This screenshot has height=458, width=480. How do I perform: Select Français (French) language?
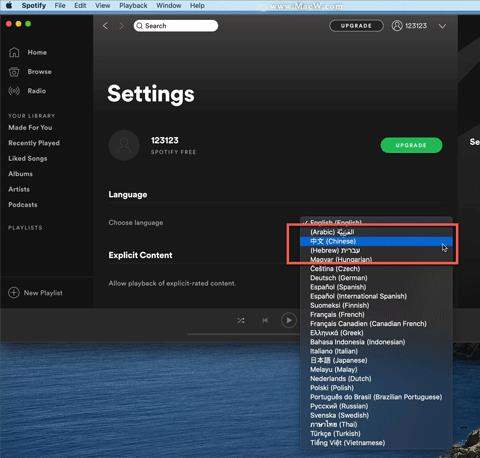point(376,314)
